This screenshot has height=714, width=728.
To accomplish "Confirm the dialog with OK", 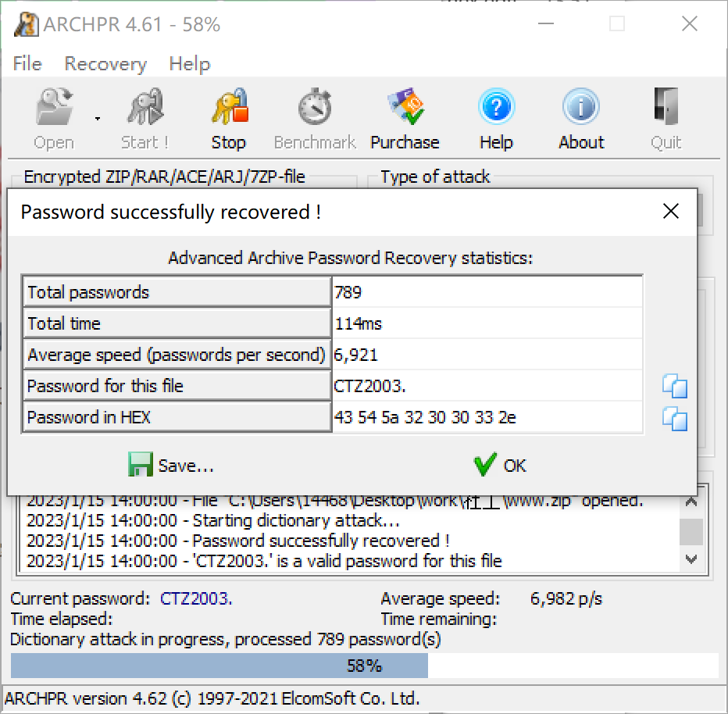I will pyautogui.click(x=500, y=465).
